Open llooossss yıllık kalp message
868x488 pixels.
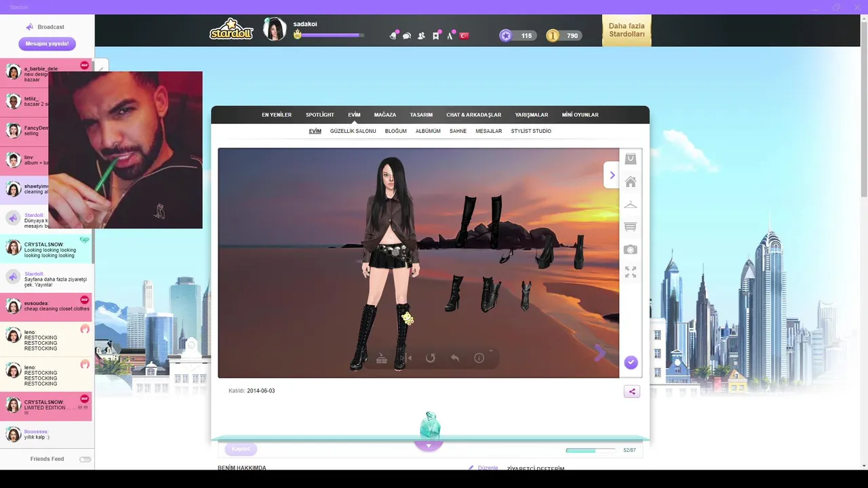tap(46, 434)
